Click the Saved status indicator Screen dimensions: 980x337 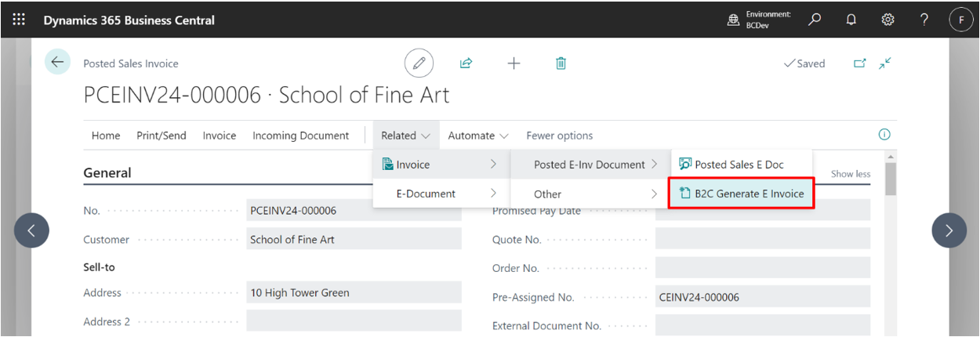pos(804,63)
